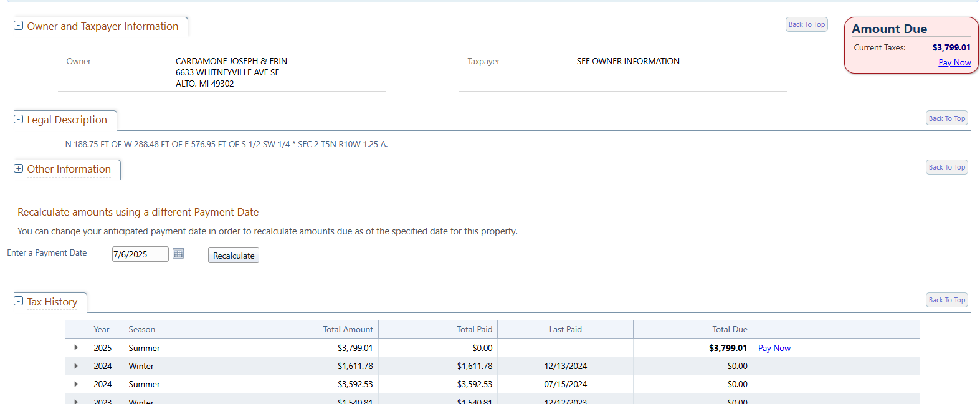Open the calendar date picker icon
This screenshot has width=980, height=404.
pos(178,254)
